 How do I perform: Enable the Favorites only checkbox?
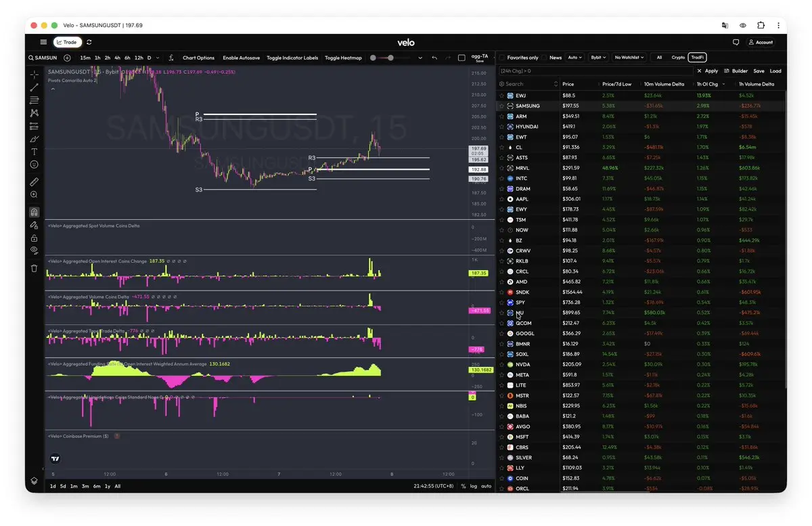(502, 58)
